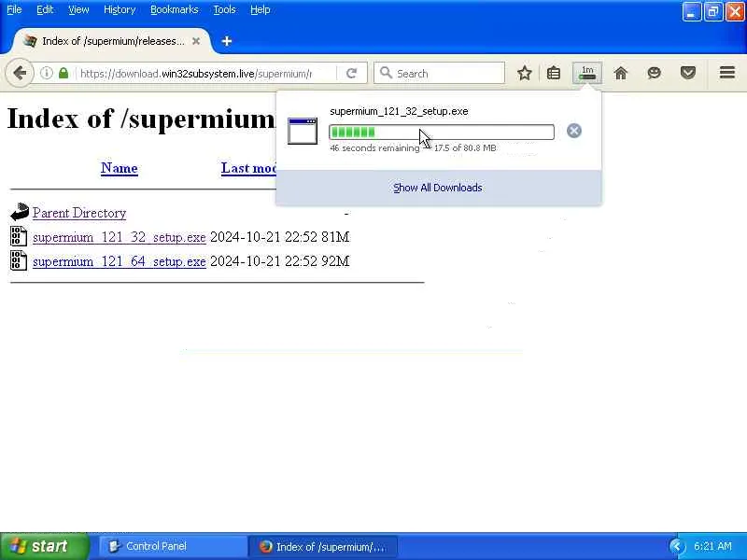
Task: Click the downloading file's application icon
Action: (303, 131)
